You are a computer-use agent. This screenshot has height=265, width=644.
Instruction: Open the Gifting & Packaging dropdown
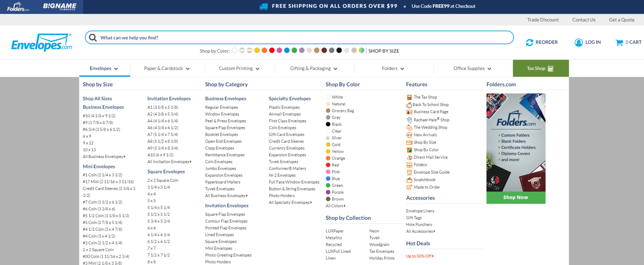(313, 69)
